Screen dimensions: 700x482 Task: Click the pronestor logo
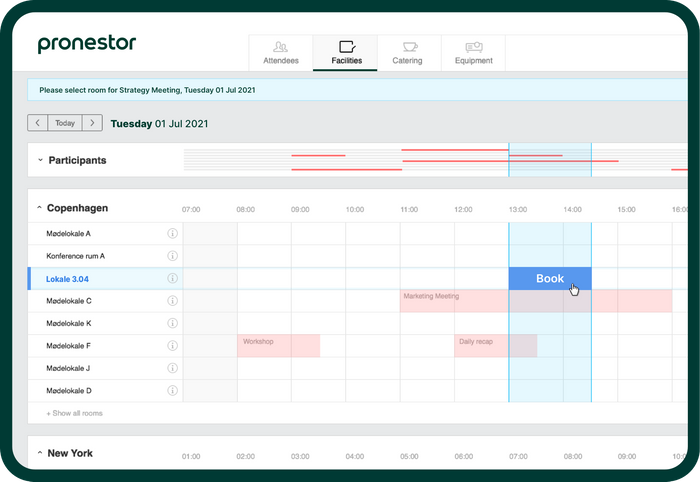click(x=87, y=44)
